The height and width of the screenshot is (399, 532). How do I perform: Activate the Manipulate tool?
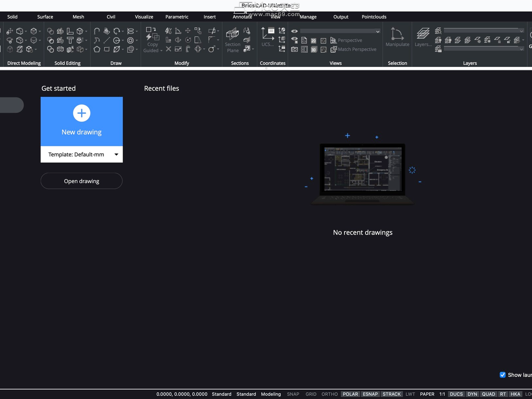tap(397, 36)
